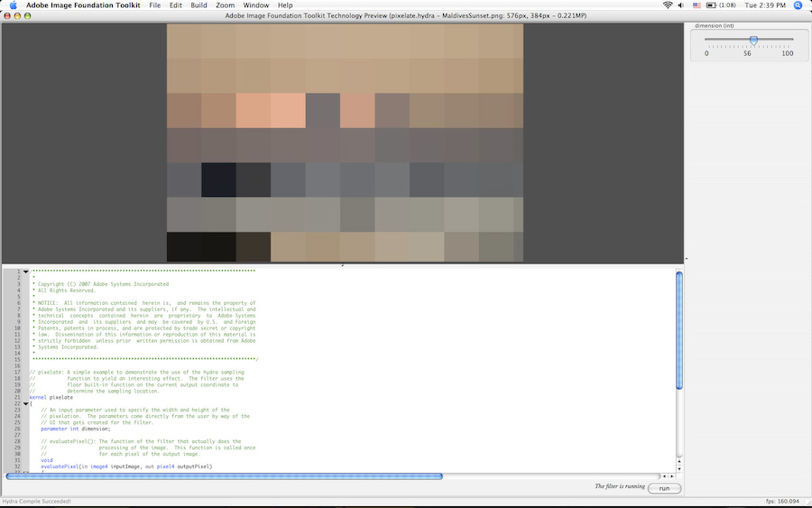This screenshot has height=508, width=812.
Task: Open the Apple menu
Action: click(x=13, y=5)
